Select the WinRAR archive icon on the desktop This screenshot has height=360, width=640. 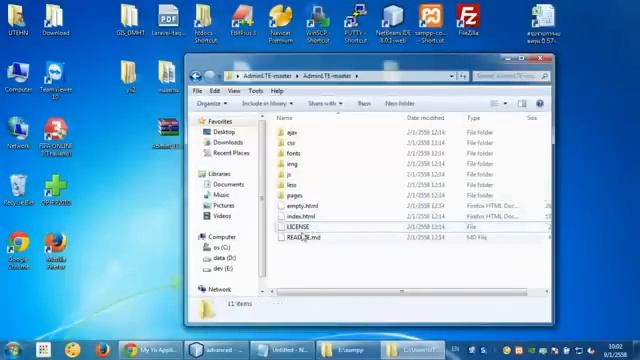(167, 134)
